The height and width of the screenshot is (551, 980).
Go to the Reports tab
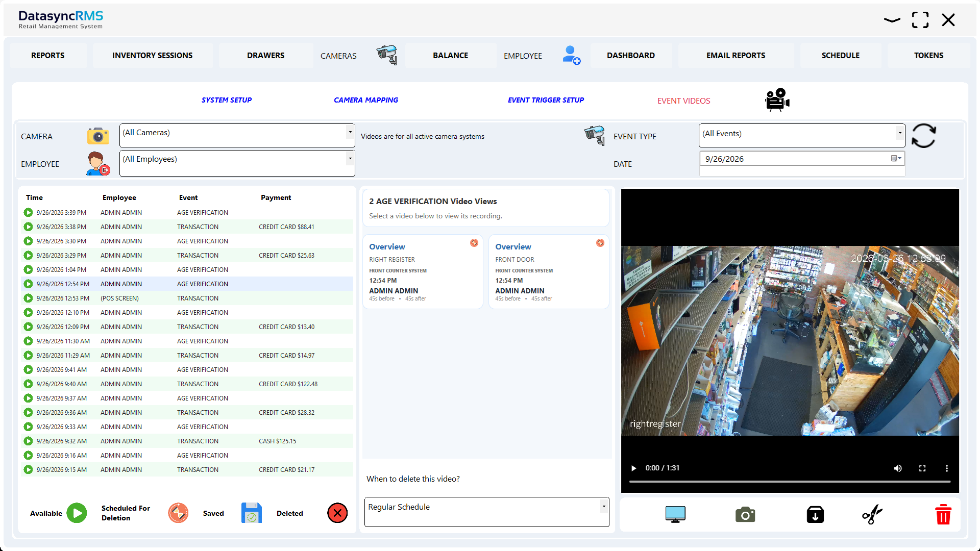point(48,56)
